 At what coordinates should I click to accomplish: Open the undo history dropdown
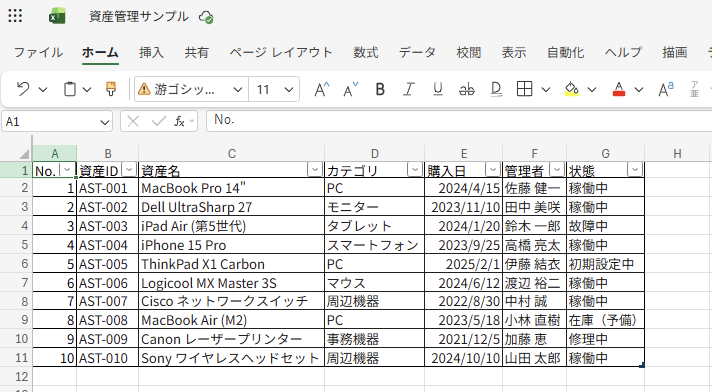(43, 89)
